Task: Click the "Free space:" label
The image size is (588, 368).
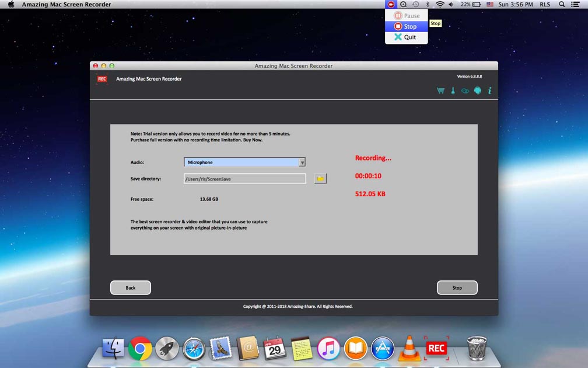Action: (142, 199)
